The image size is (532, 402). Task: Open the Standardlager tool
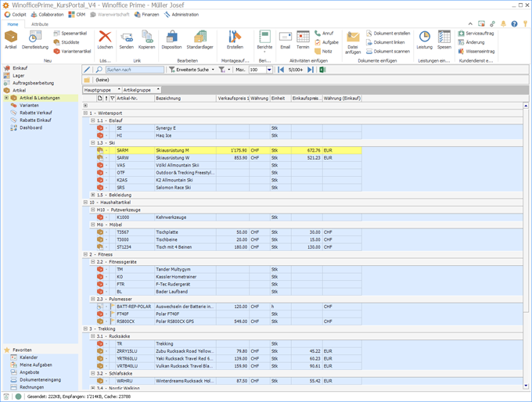(199, 40)
